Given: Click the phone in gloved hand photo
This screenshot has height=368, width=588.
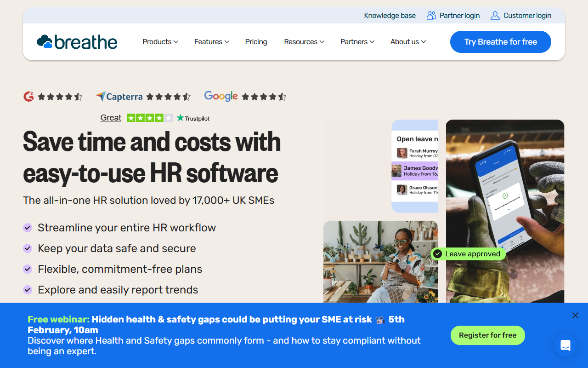Looking at the screenshot, I should pos(505,211).
